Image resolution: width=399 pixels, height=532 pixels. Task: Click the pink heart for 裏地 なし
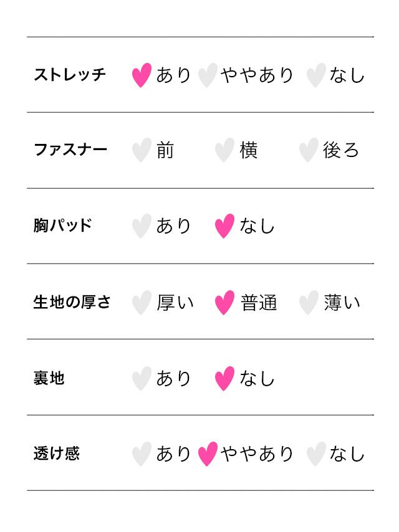225,378
